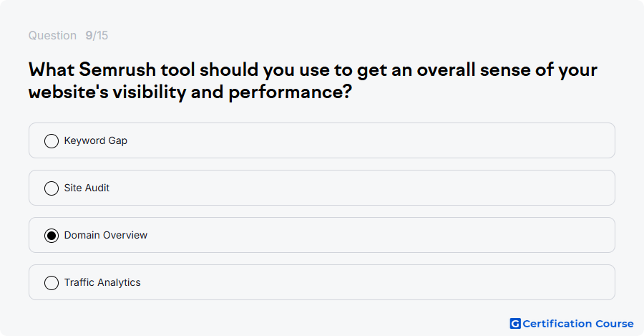Click blank right side of Site Audit card

452,188
